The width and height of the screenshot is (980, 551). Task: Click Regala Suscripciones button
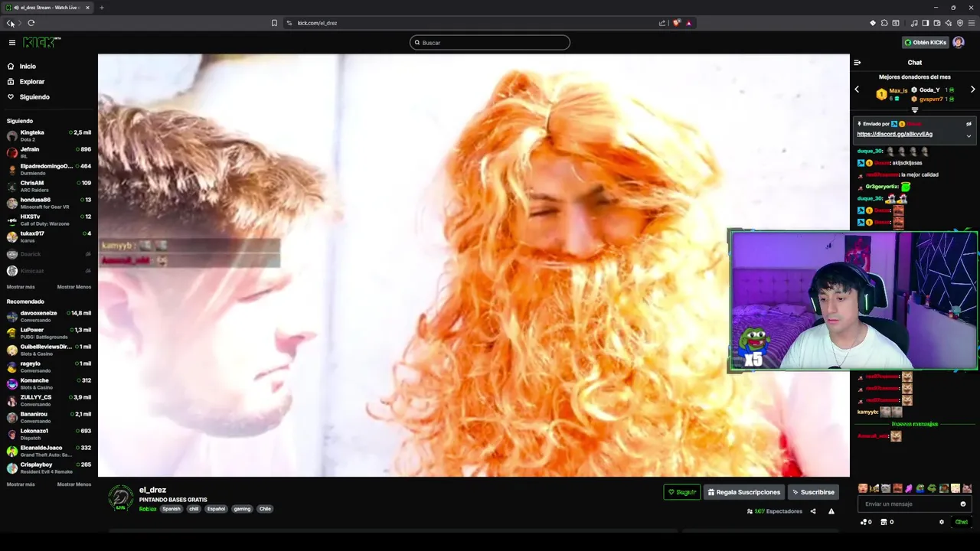(744, 492)
